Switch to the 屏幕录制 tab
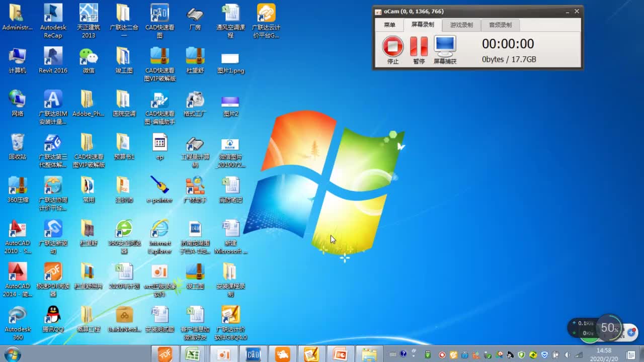This screenshot has height=362, width=644. [x=423, y=25]
